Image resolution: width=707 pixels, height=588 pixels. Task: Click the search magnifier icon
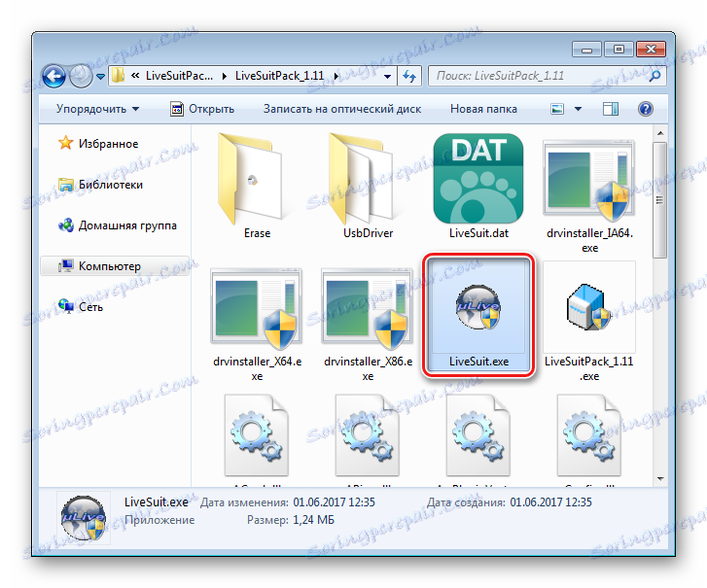click(x=654, y=76)
